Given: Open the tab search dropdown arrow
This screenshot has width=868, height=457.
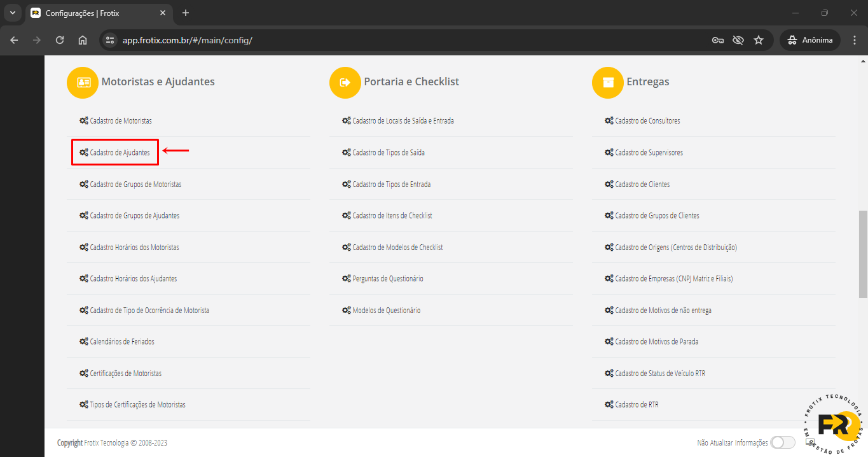Looking at the screenshot, I should (12, 13).
